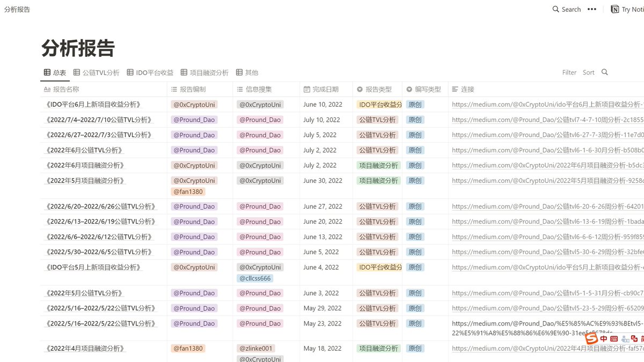The width and height of the screenshot is (644, 362).
Task: Open the three-dots more options menu
Action: pyautogui.click(x=592, y=9)
